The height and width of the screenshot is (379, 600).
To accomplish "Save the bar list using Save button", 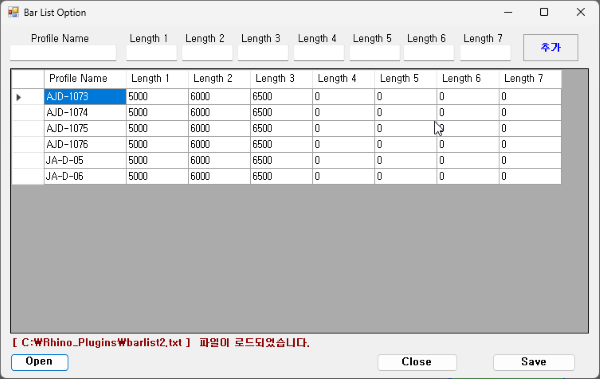I will pos(534,362).
